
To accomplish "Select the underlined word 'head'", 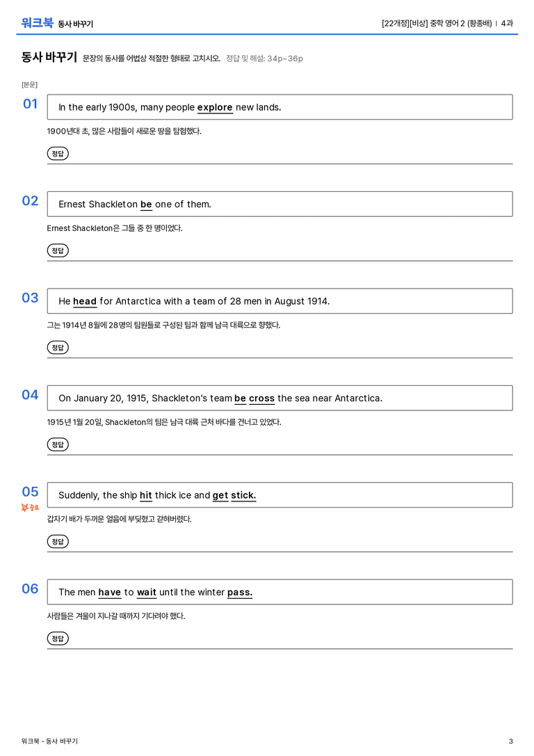I will pyautogui.click(x=85, y=301).
